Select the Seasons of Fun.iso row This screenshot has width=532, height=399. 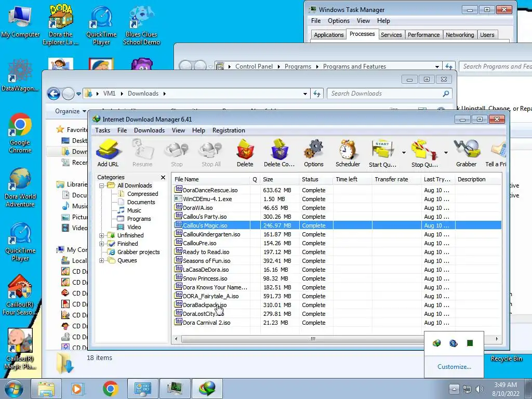pyautogui.click(x=337, y=261)
